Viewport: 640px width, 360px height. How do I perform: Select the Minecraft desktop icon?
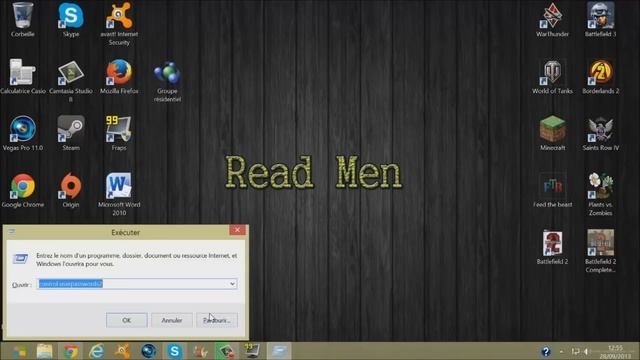(552, 133)
